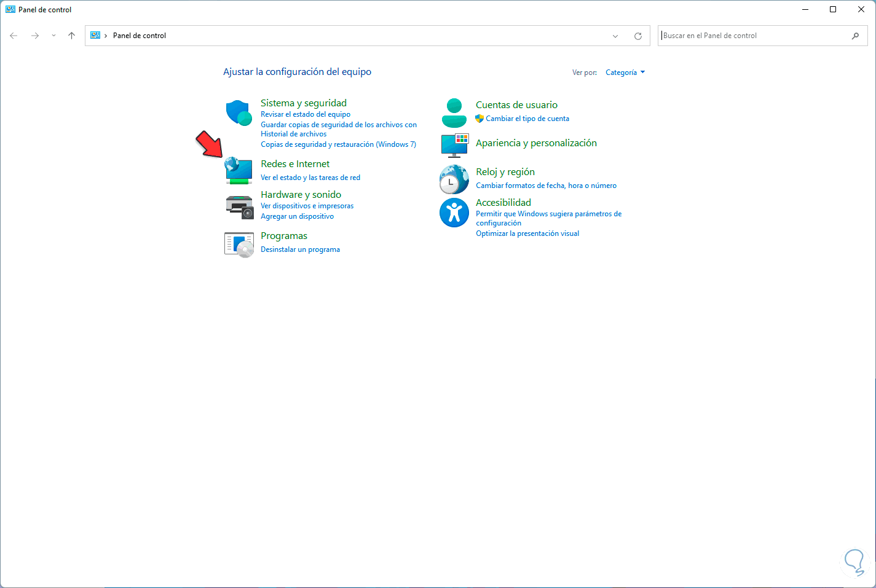876x588 pixels.
Task: Go back with the back arrow
Action: point(14,36)
